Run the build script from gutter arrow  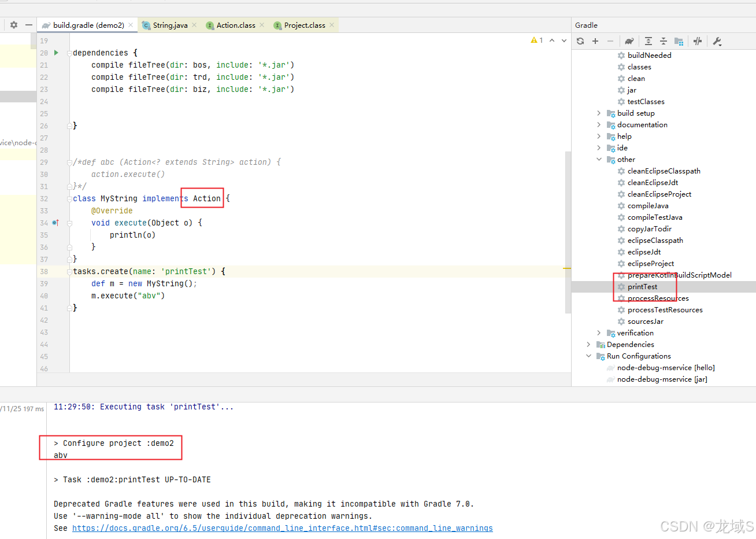pos(55,53)
